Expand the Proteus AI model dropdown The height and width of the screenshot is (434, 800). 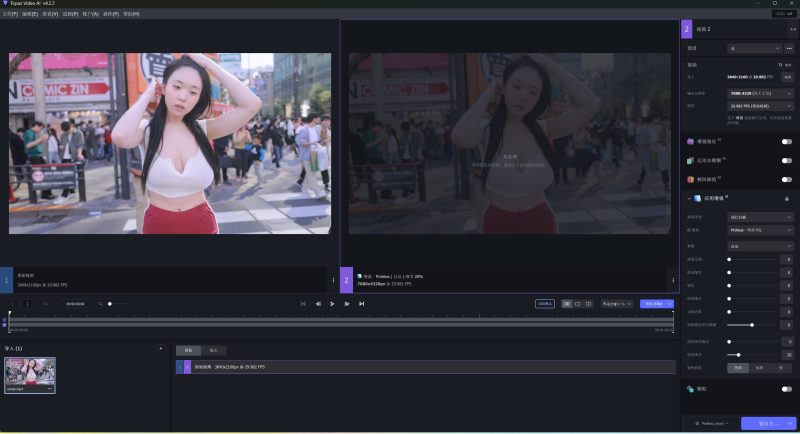pos(761,230)
